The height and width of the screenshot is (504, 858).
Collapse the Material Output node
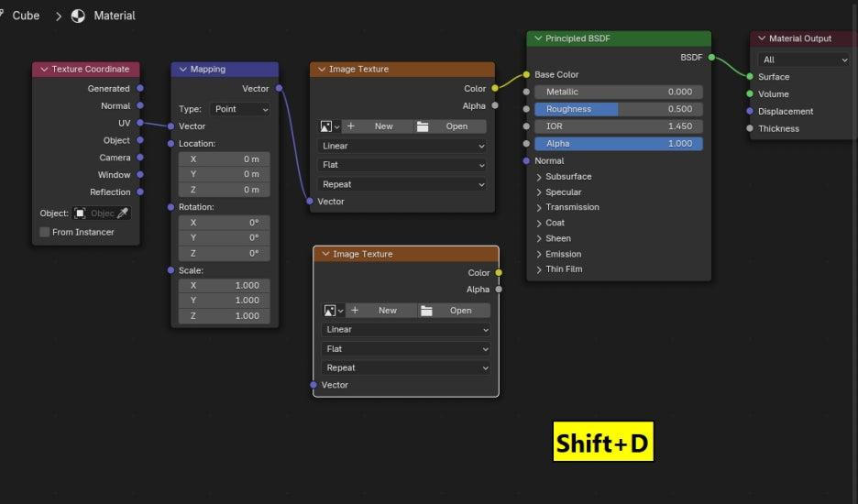[762, 38]
